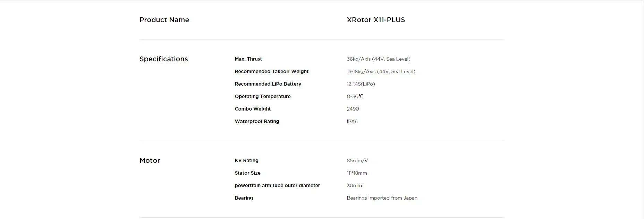Click the IPX6 rating value

352,121
